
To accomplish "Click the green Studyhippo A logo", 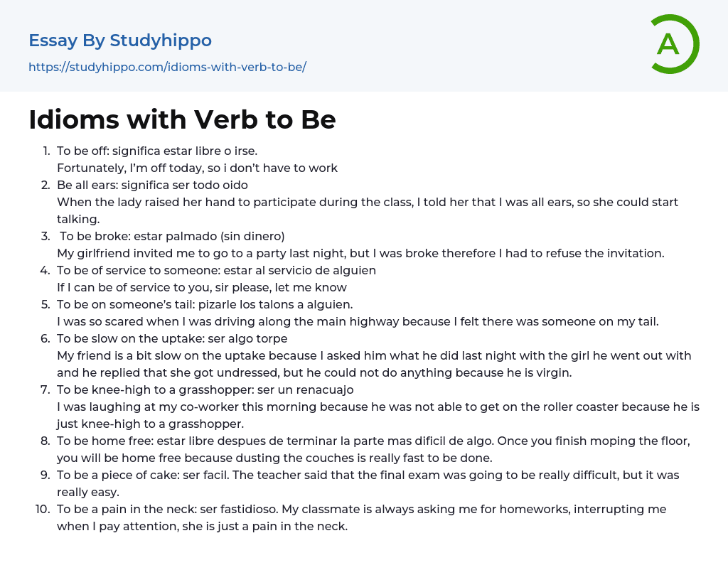I will point(674,44).
